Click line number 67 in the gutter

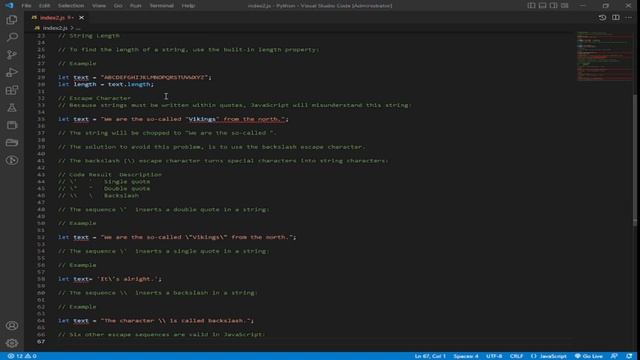point(41,341)
